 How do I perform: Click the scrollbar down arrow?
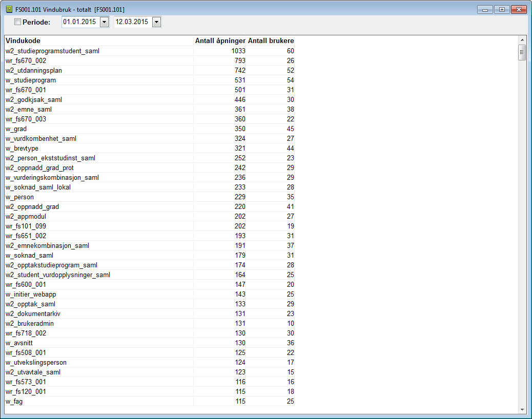522,409
